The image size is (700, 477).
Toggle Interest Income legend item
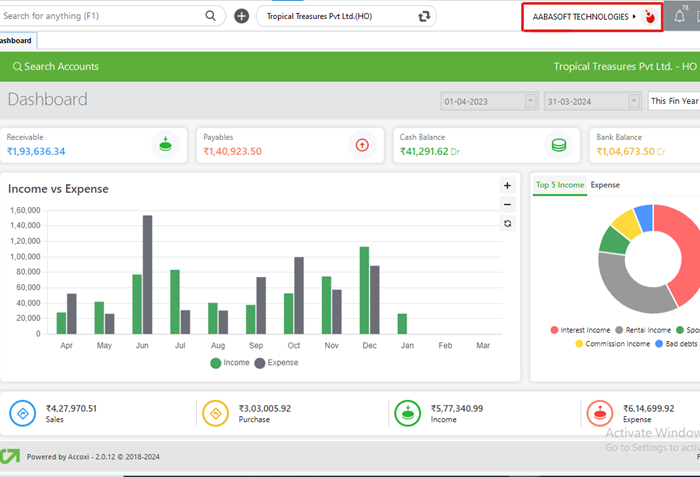click(581, 330)
